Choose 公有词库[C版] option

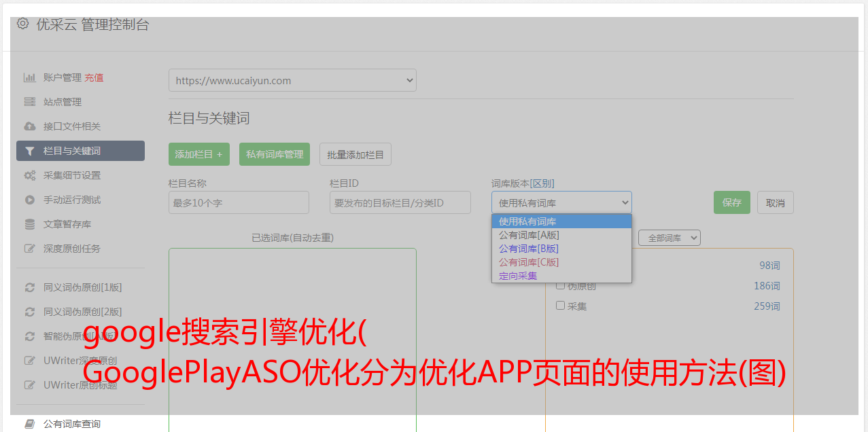pos(561,262)
